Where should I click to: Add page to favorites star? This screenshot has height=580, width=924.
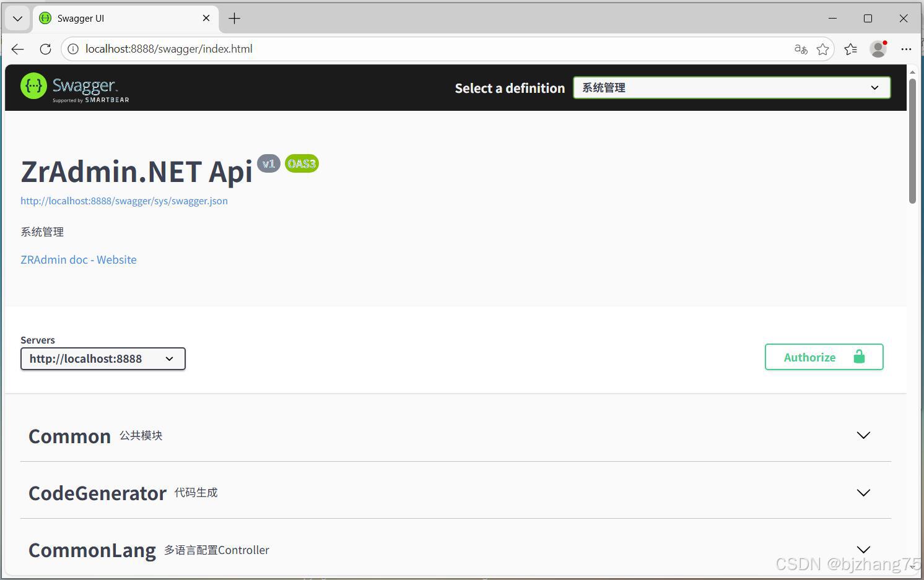[822, 49]
